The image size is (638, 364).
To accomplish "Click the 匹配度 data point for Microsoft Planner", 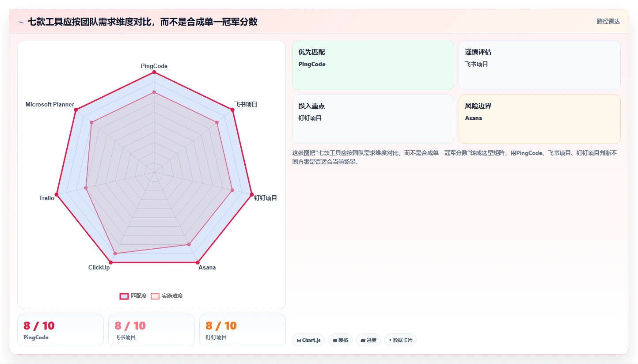I will pos(76,110).
